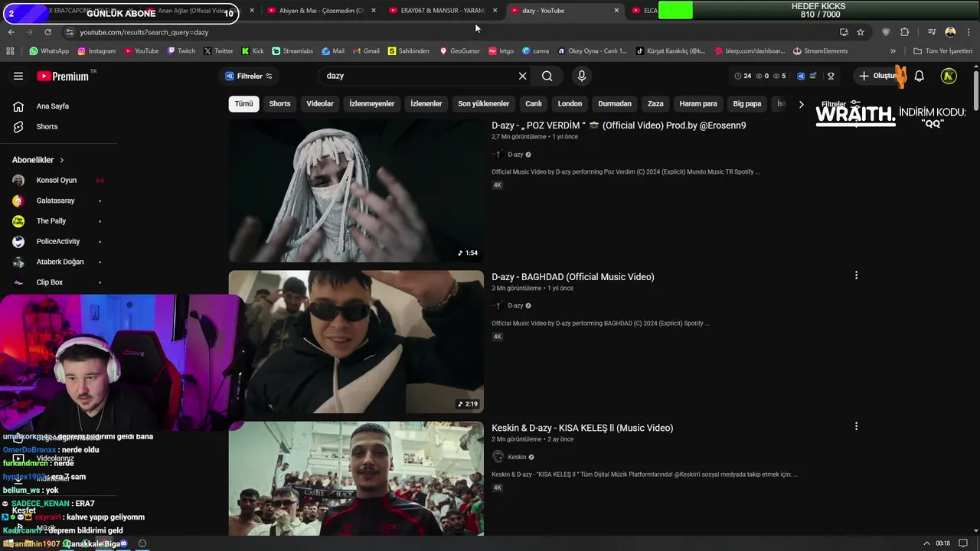This screenshot has height=551, width=980.
Task: Open the account avatar menu
Action: coord(949,76)
